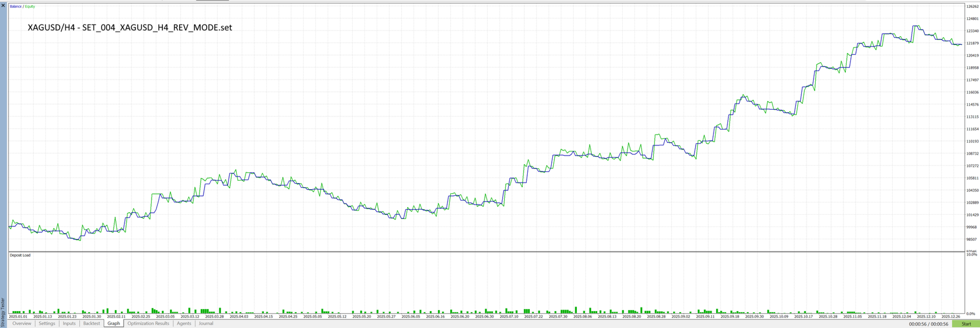
Task: Click the 116036 value on the balance axis
Action: click(x=972, y=92)
